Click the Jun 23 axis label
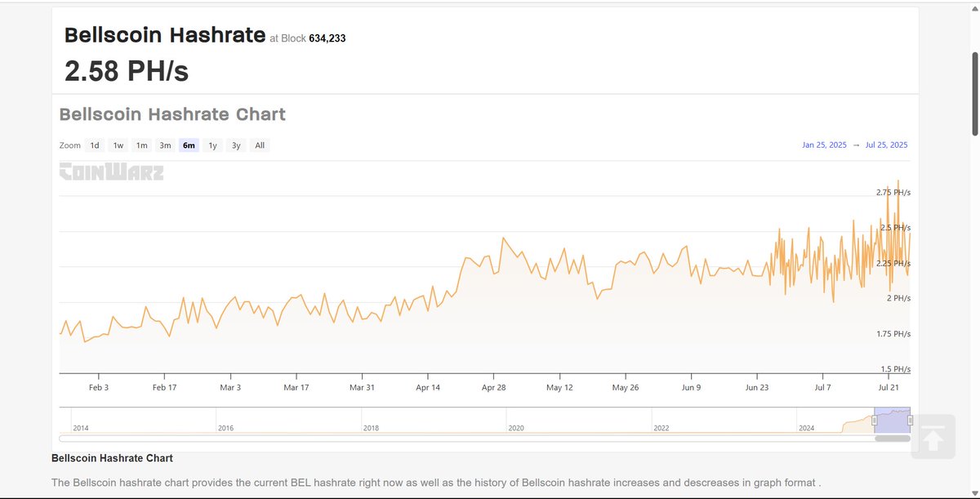980x499 pixels. [757, 387]
